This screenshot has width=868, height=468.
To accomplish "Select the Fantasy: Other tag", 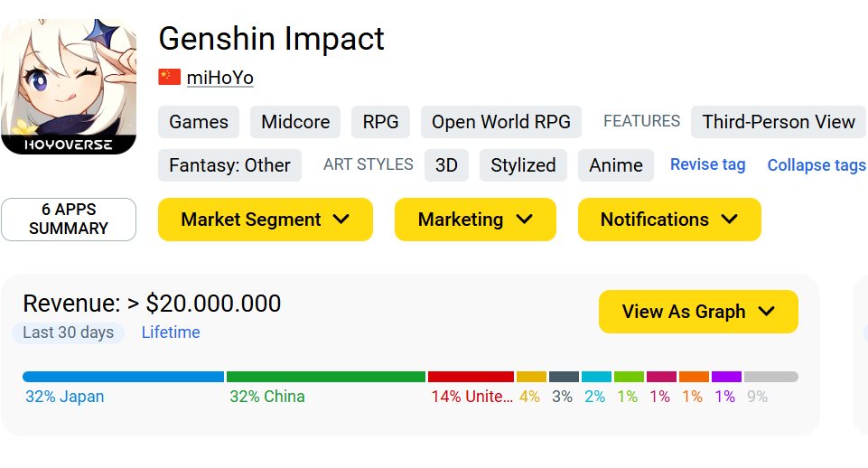I will pos(229,165).
